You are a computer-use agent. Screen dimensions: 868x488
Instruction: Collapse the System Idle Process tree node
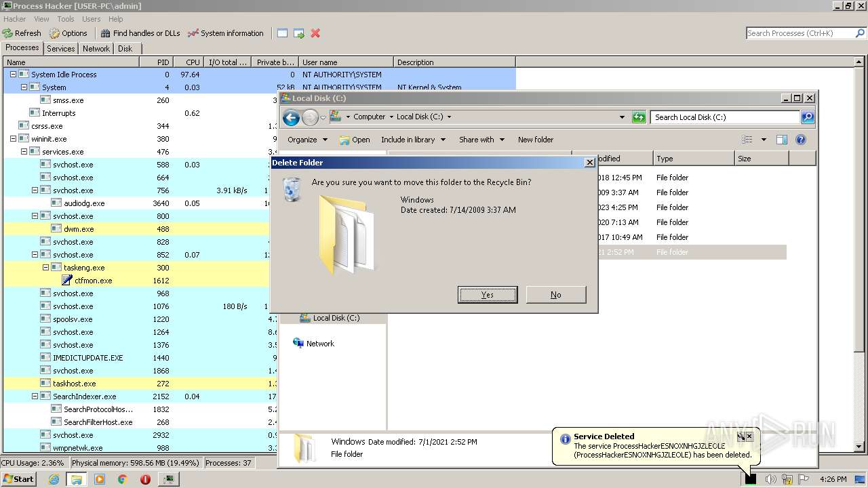(x=13, y=75)
